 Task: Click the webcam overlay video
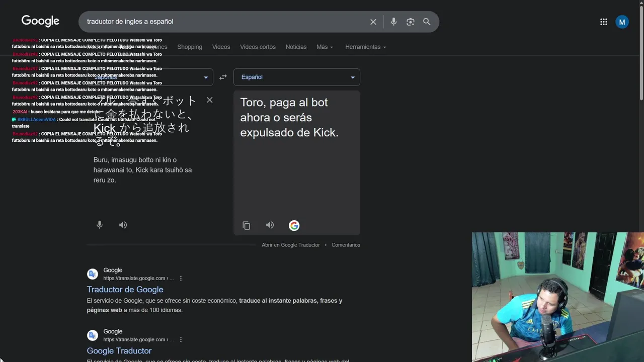(558, 297)
